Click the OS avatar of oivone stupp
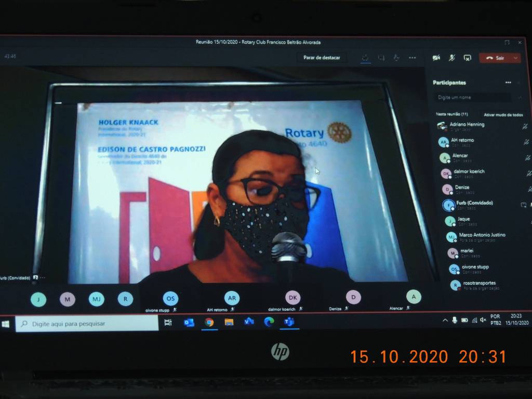Screen dimensions: 532x399 170,299
